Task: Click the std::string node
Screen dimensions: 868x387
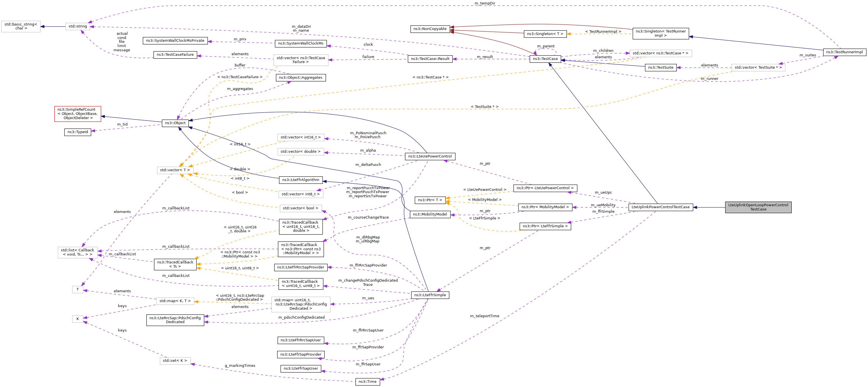Action: (x=77, y=26)
